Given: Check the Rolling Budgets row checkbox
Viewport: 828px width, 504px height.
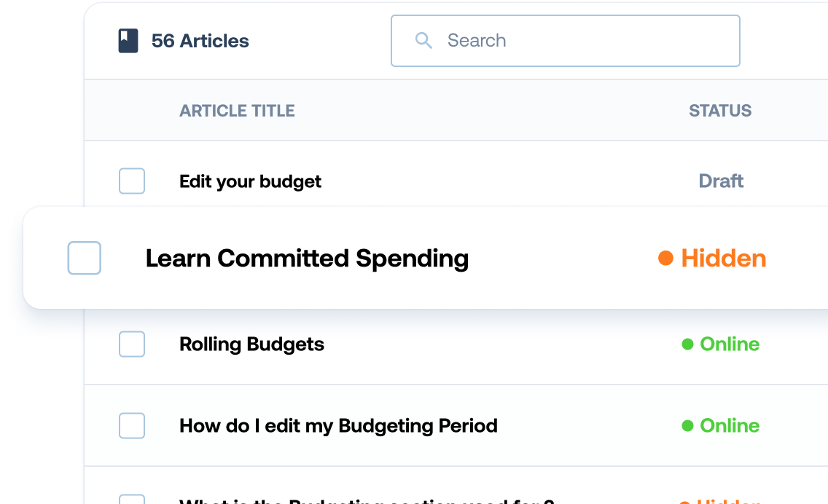Looking at the screenshot, I should pos(132,344).
